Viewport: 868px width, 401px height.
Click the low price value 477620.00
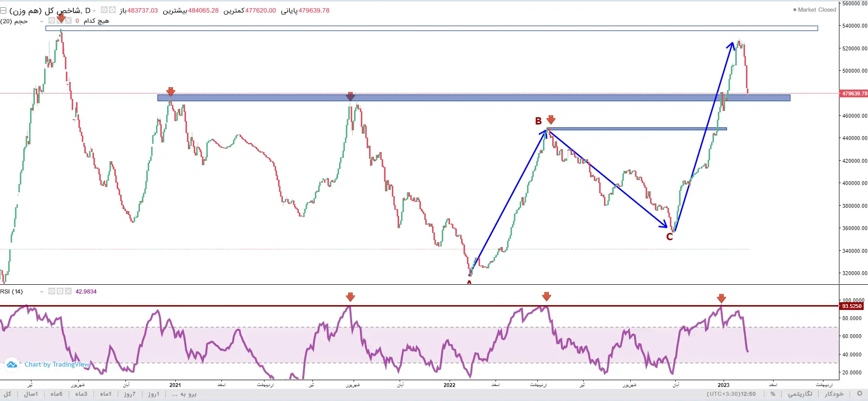tap(261, 10)
